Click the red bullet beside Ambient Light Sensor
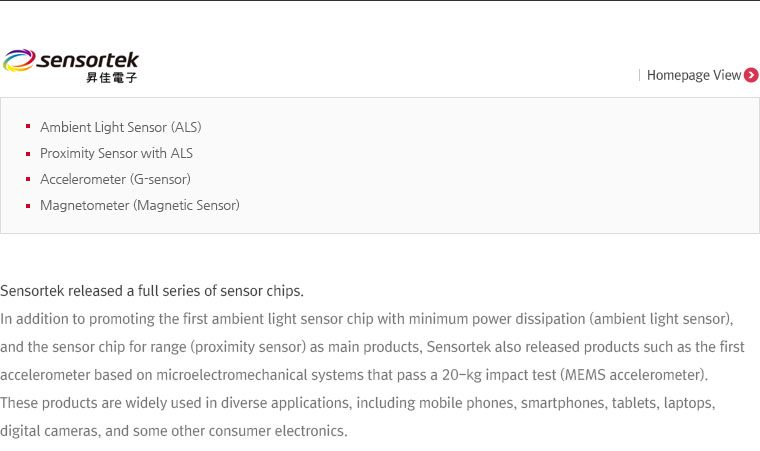 (28, 127)
